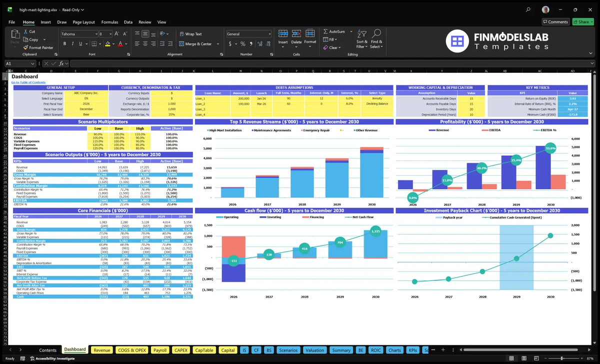
Task: Open the user profile picture
Action: point(545,9)
